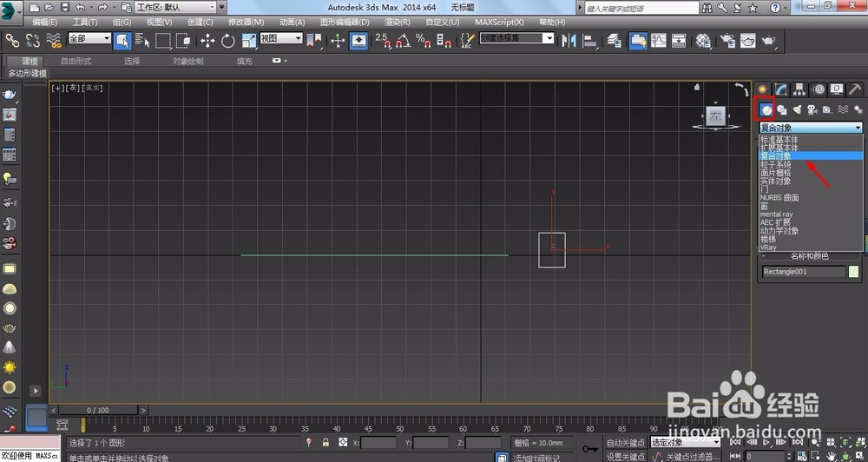Toggle Window/Crossing selection mode
This screenshot has height=462, width=868.
pos(183,41)
